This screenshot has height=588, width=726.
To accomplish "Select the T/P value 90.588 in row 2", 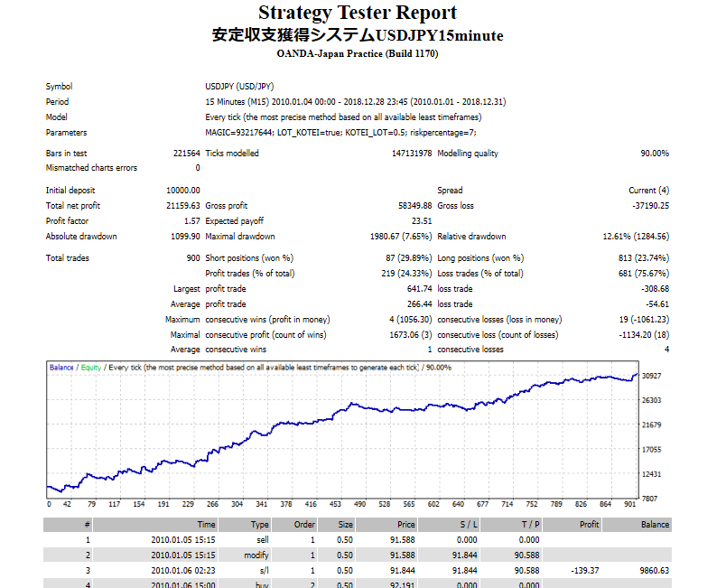I will coord(527,555).
